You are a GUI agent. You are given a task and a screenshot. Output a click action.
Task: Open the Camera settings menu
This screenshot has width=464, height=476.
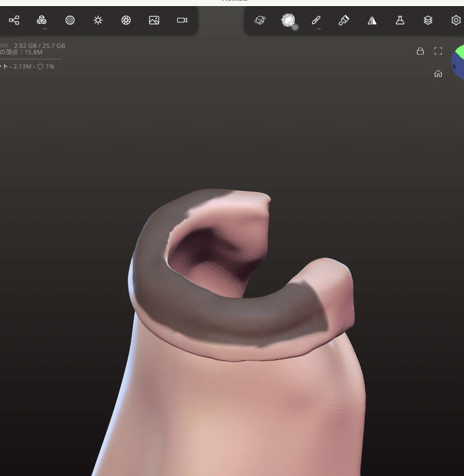[x=182, y=20]
